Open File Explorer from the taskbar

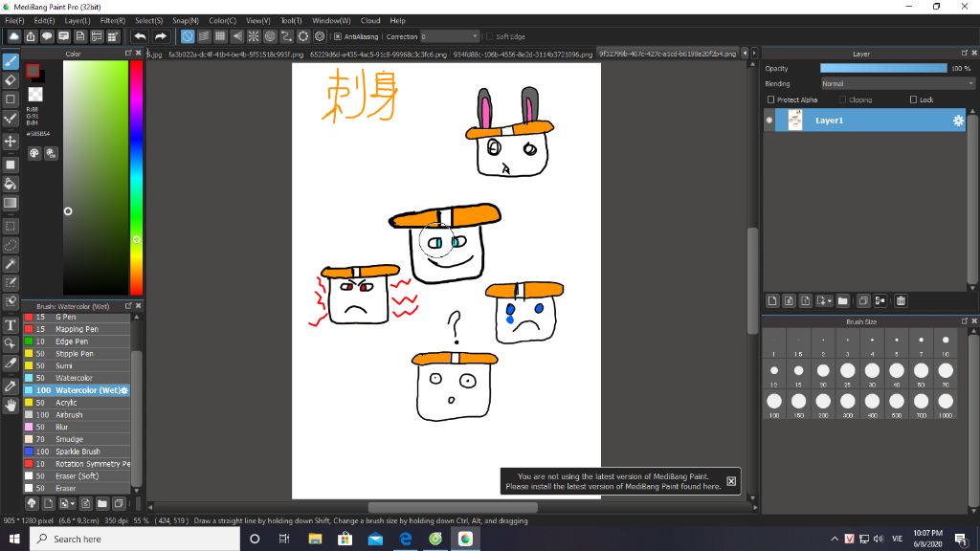[315, 539]
